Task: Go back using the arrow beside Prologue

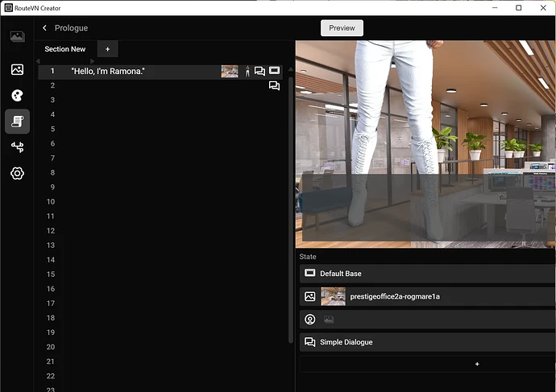Action: (x=44, y=28)
